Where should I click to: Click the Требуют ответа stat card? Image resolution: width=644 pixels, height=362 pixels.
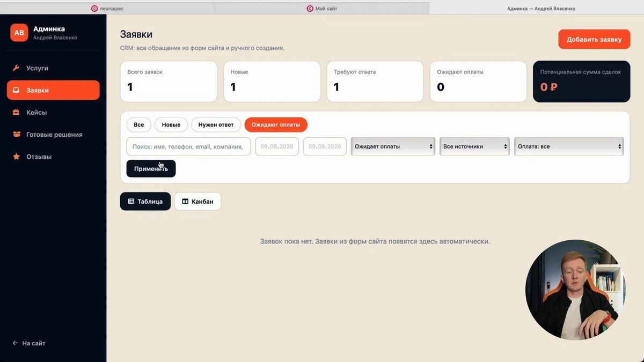pos(375,82)
